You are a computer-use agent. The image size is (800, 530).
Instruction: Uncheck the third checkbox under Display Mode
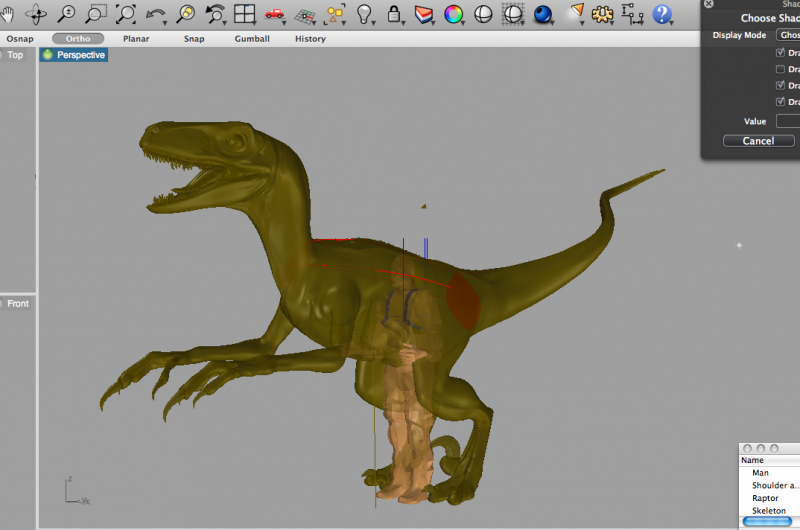(780, 85)
